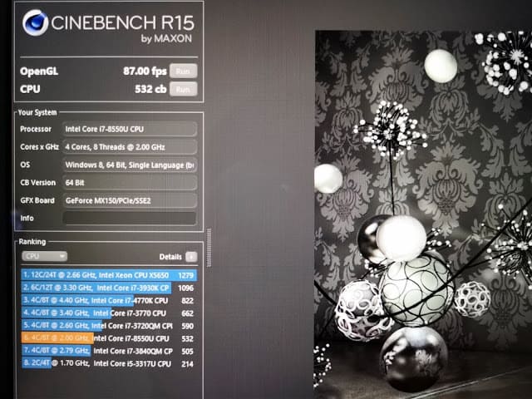This screenshot has width=532, height=399.
Task: Click the 532 cb CPU score
Action: point(150,89)
